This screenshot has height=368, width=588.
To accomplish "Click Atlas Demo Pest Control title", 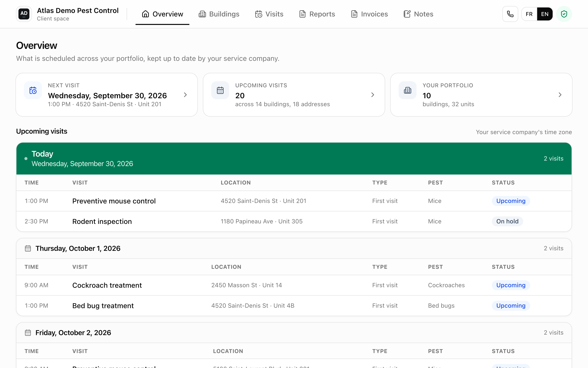I will [x=78, y=10].
